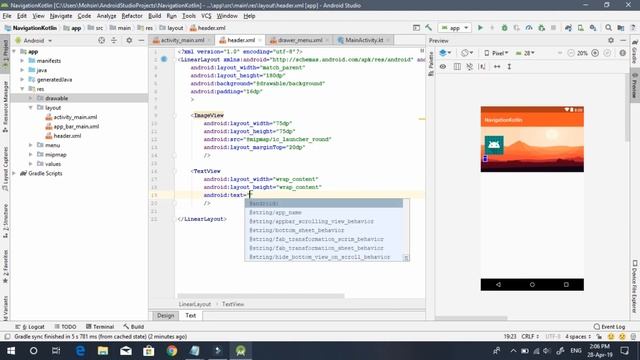Open the SDK Manager icon
The width and height of the screenshot is (640, 360).
coord(593,28)
